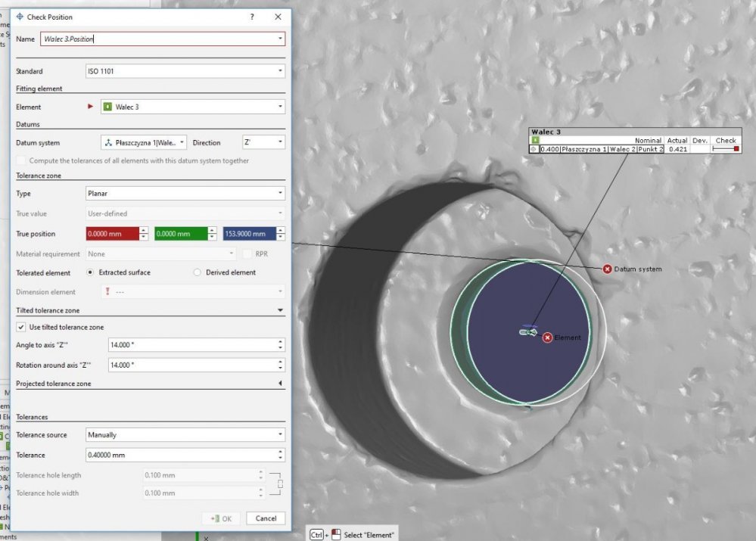Click the red Element marker icon in viewport
Screen dimensions: 756x541
[547, 337]
